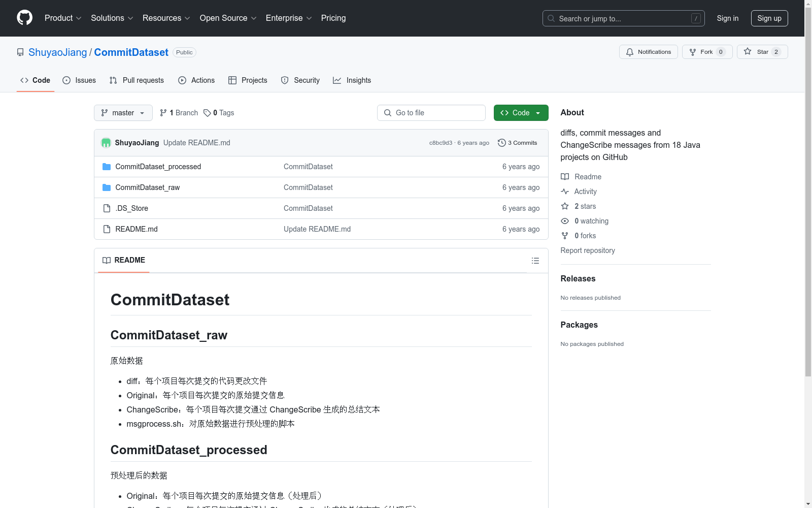The image size is (812, 508).
Task: Click the Sign in link
Action: pyautogui.click(x=728, y=18)
